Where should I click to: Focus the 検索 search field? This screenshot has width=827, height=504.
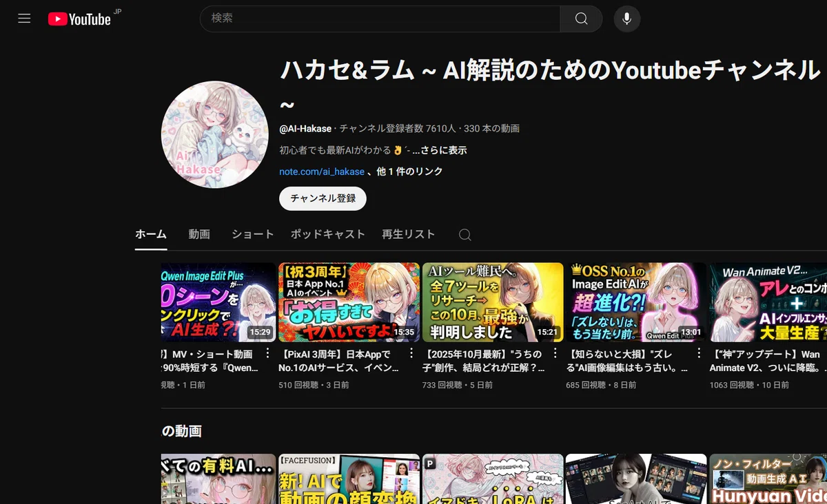(x=380, y=19)
